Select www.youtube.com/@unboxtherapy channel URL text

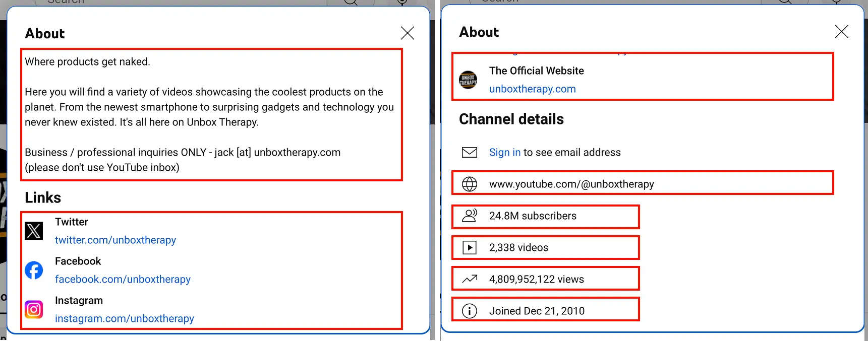click(x=571, y=184)
